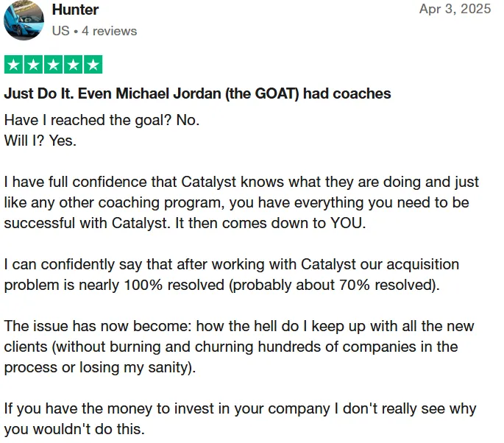Click Hunter's blue sports car avatar
The width and height of the screenshot is (504, 443).
(24, 20)
